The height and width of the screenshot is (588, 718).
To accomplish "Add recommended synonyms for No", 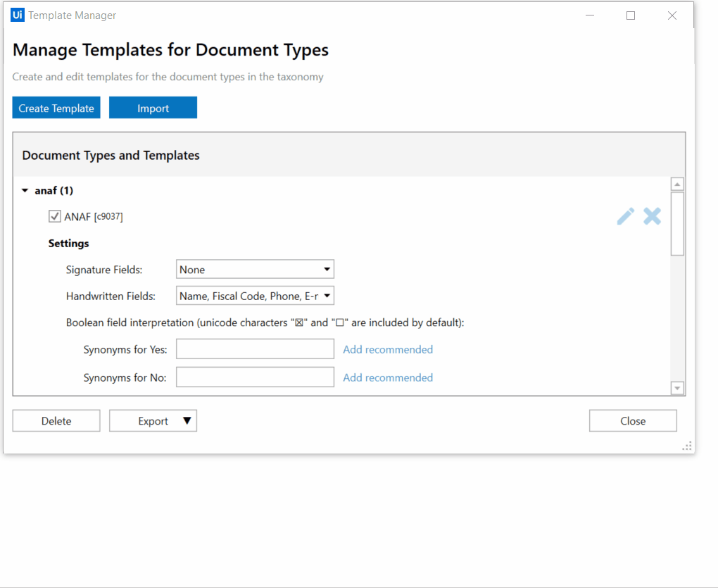I will (388, 377).
